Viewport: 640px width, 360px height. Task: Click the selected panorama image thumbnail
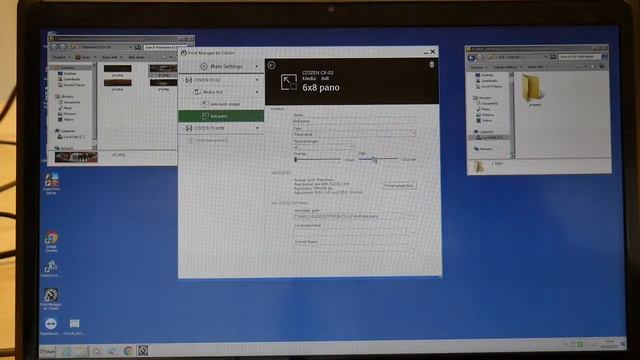coord(163,70)
